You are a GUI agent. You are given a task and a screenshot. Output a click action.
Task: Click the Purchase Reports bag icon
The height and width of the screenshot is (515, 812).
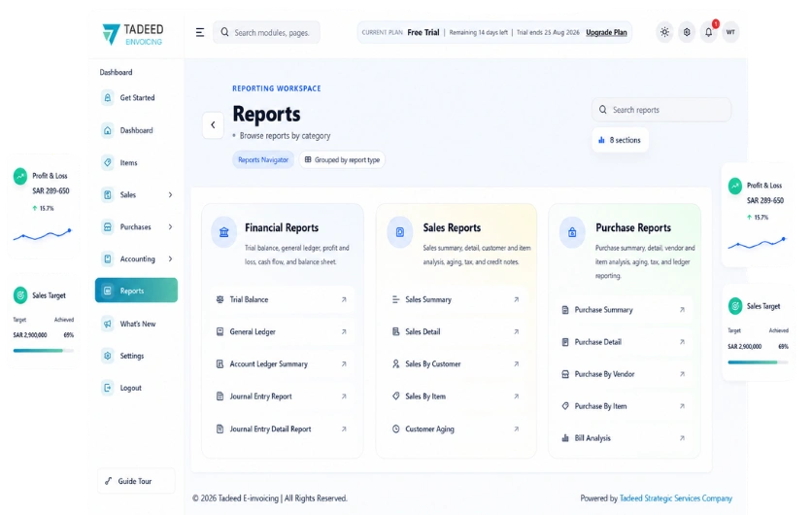tap(572, 232)
